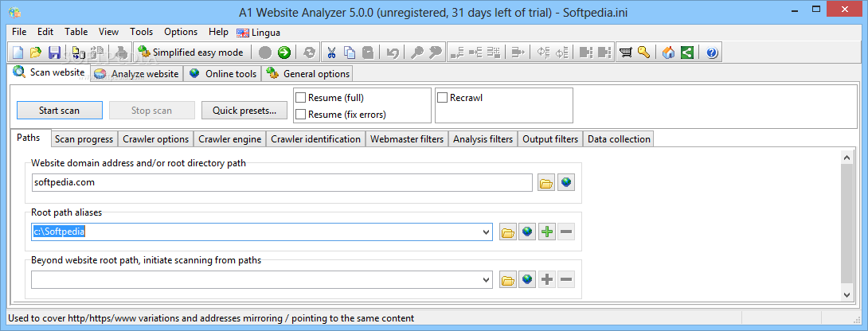Click the Cut scissors icon
Viewport: 868px width, 331px height.
[331, 53]
